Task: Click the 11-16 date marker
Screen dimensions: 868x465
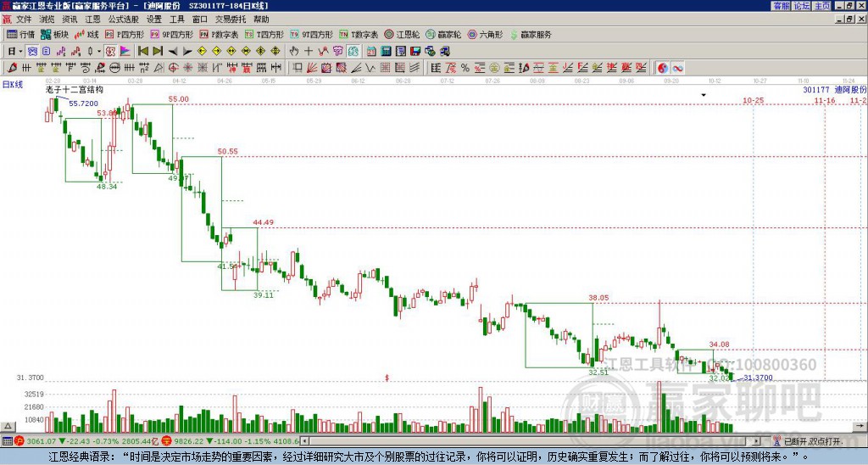Action: pos(825,100)
